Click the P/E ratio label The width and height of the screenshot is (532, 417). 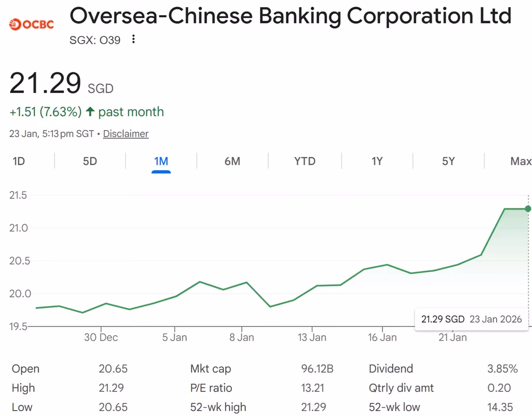coord(211,388)
